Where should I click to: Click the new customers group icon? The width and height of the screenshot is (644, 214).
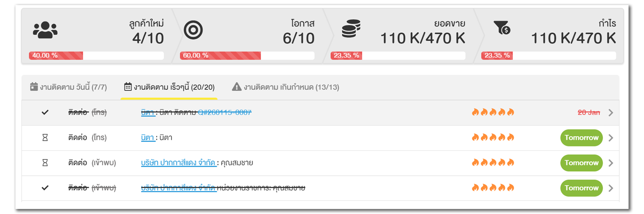point(45,29)
